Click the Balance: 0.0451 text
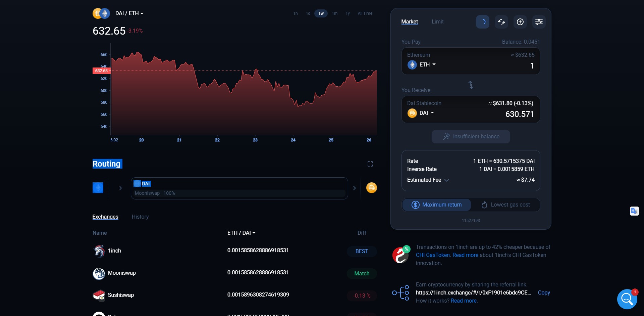 pyautogui.click(x=521, y=42)
